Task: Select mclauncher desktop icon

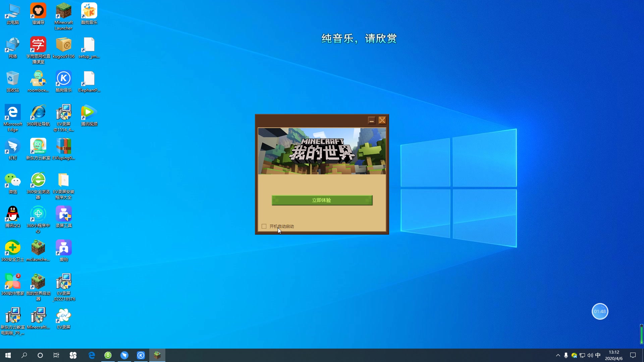Action: point(38,251)
